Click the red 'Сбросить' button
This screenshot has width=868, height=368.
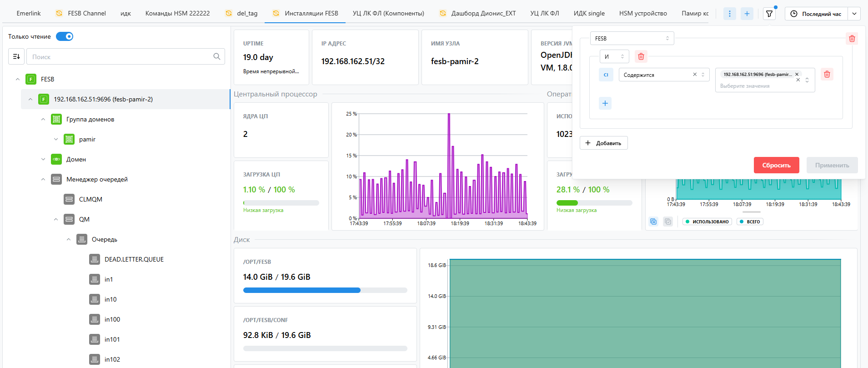(x=776, y=165)
